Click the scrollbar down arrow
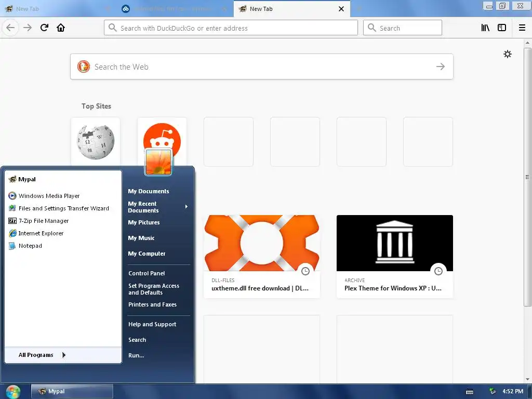The height and width of the screenshot is (399, 532). click(527, 379)
